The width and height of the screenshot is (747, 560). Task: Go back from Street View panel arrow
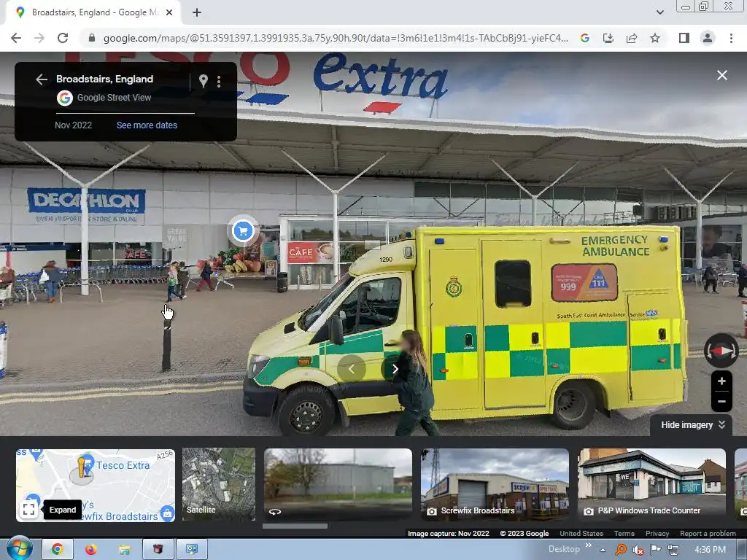[x=42, y=79]
